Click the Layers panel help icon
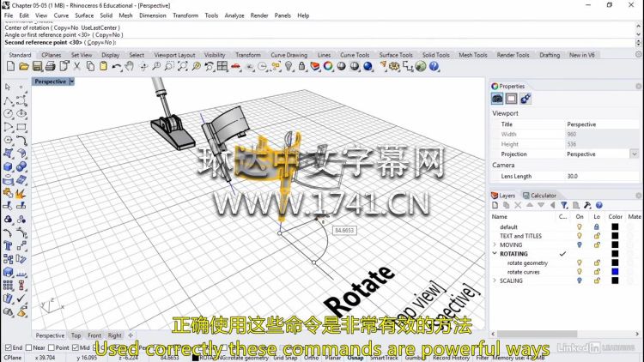Screen dimensions: 644x362 pos(599,205)
